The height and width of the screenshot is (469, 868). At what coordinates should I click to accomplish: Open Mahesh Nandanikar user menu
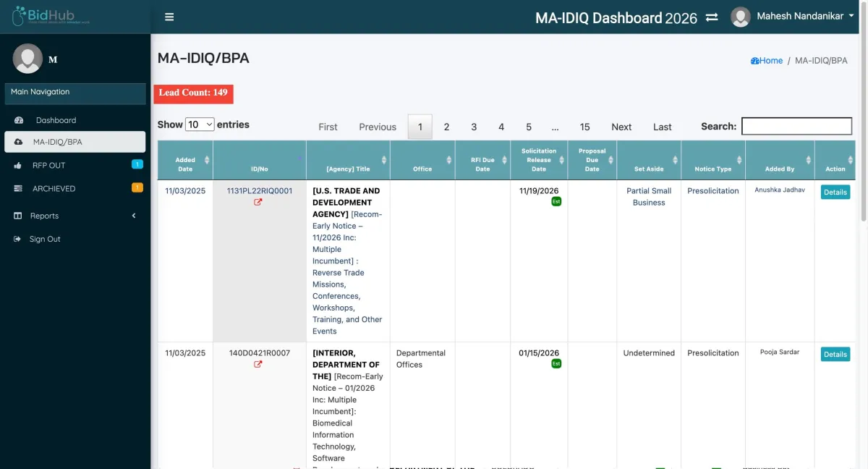[805, 16]
